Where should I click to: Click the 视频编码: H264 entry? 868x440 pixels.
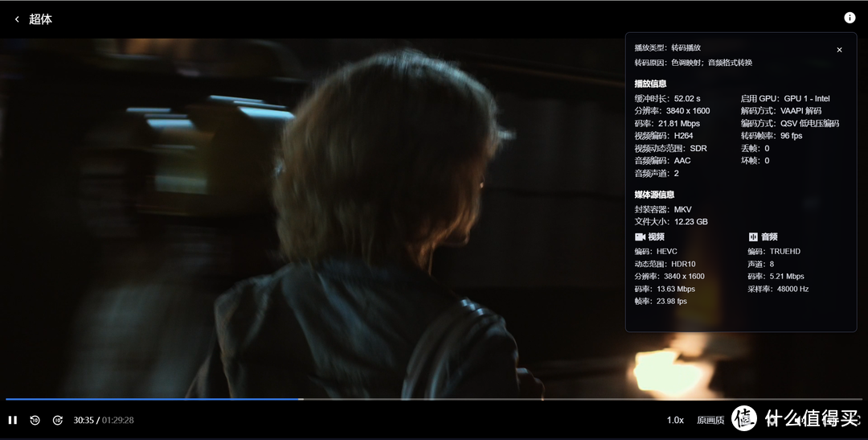click(x=664, y=136)
